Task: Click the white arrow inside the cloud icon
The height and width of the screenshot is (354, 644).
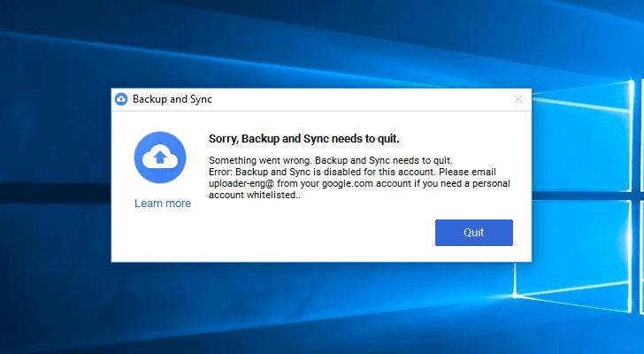Action: pyautogui.click(x=161, y=158)
